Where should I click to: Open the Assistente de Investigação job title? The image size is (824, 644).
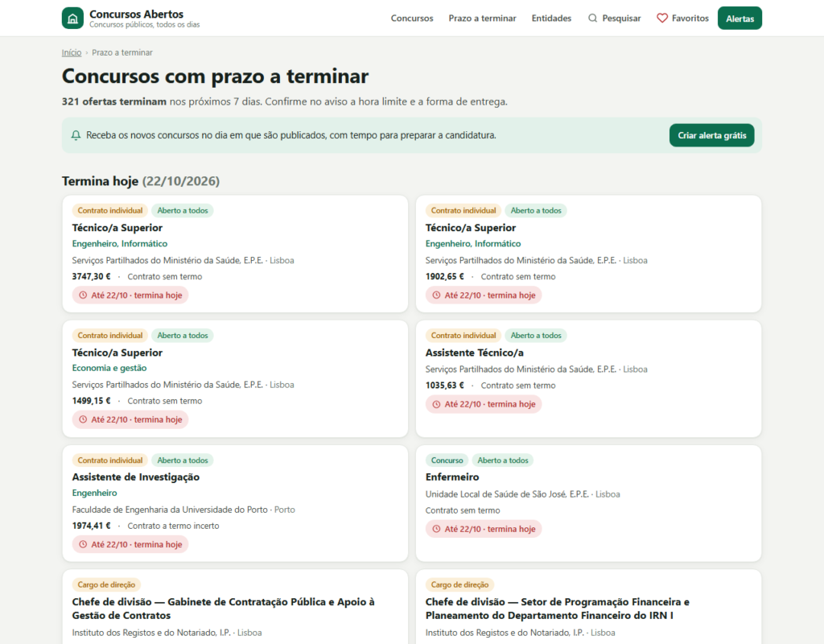(135, 477)
